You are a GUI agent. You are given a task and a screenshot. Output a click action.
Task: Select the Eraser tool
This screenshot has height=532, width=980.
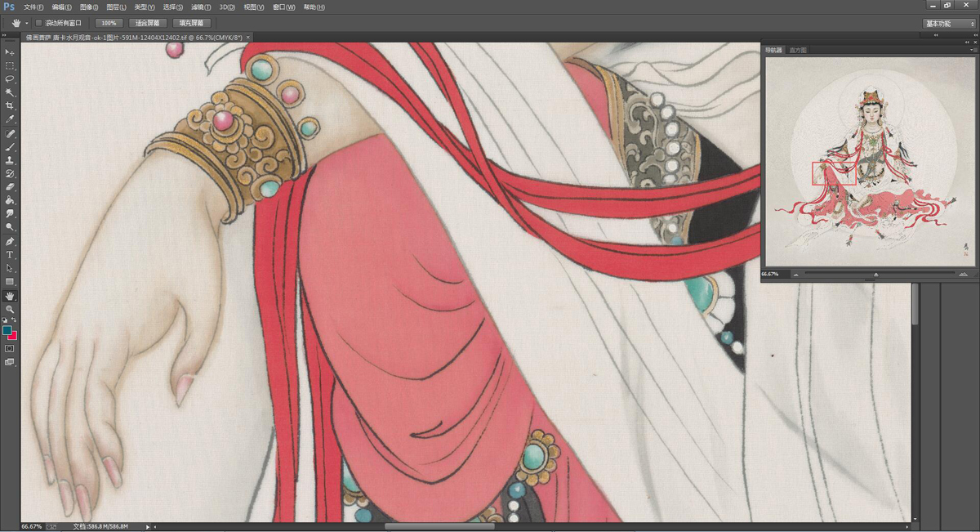pos(10,187)
